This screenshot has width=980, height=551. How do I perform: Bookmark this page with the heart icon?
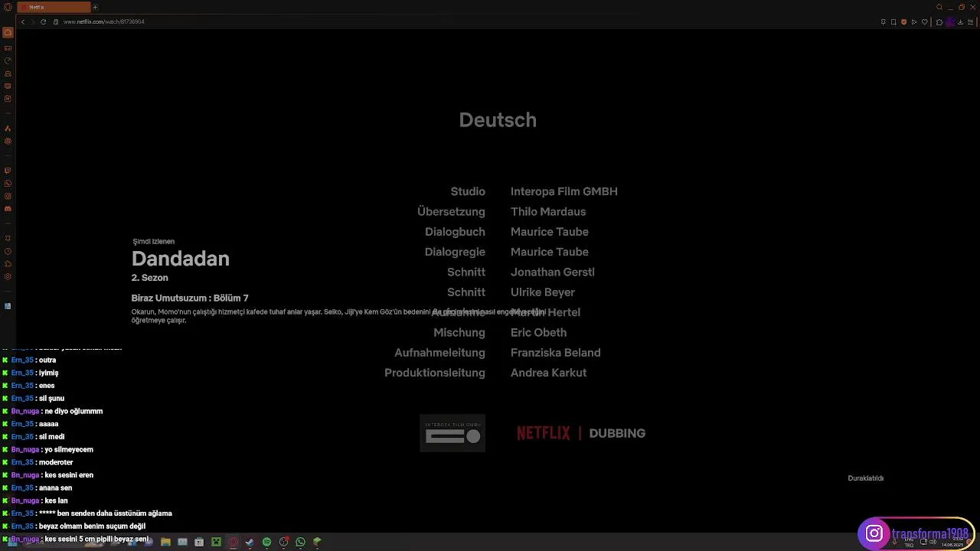click(x=925, y=21)
